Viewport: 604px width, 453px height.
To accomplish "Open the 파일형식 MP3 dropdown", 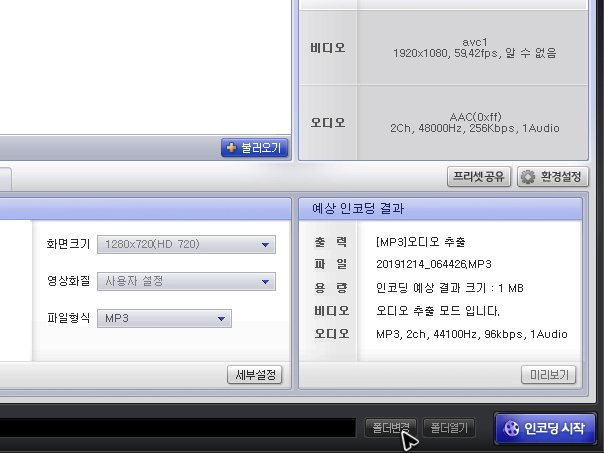I will pyautogui.click(x=164, y=319).
